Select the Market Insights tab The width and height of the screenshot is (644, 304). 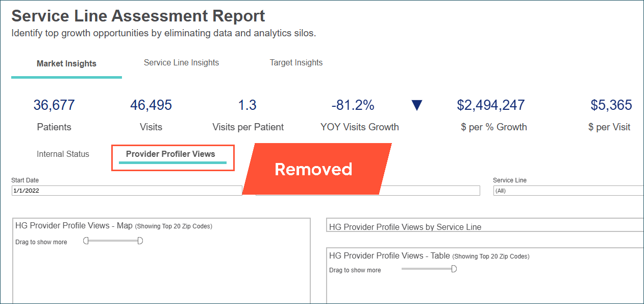click(x=66, y=63)
